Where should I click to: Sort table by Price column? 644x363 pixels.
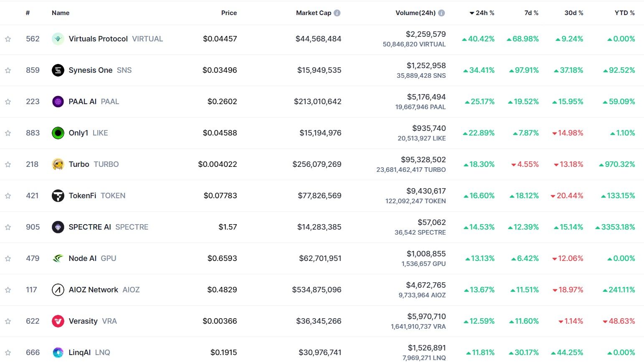tap(229, 13)
